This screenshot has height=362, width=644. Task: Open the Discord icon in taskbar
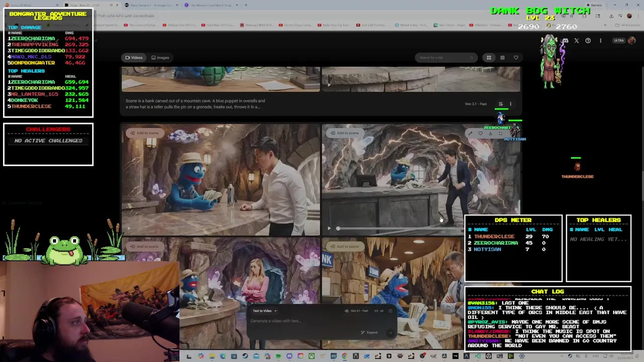point(289,356)
